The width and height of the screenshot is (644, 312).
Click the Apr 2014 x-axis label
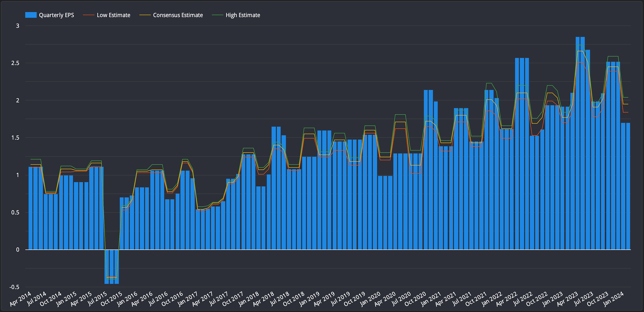[21, 299]
